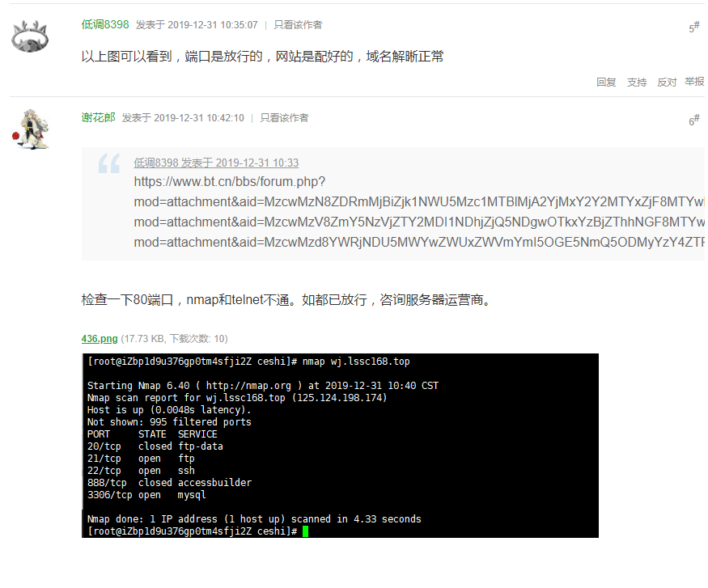Viewport: 708px width, 588px height.
Task: Open floor number 5# permalink
Action: 694,27
